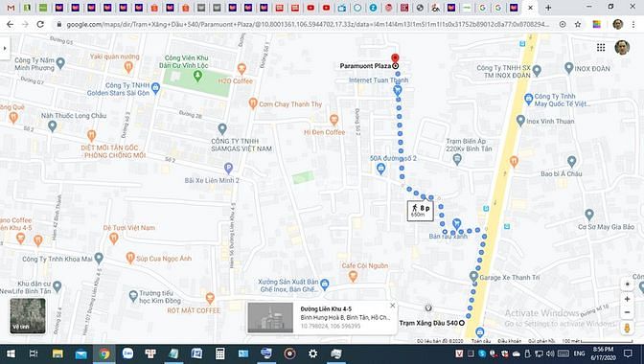Open the Chrome profile avatar in toolbar
The width and height of the screenshot is (644, 364).
coord(618,24)
